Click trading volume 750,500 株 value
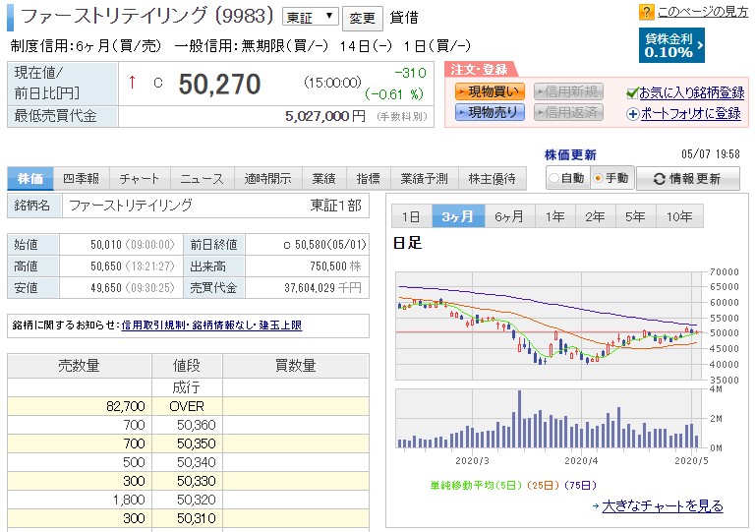The height and width of the screenshot is (532, 756). (x=335, y=266)
